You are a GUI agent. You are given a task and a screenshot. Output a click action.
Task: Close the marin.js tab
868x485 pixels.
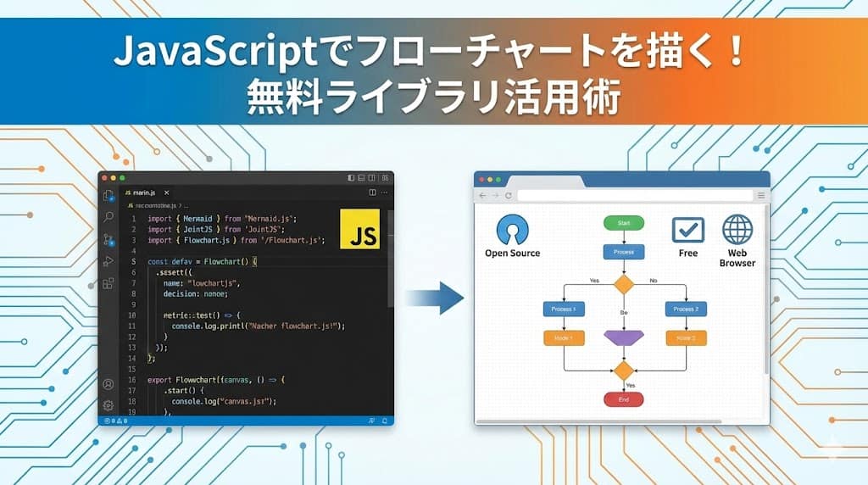point(167,193)
